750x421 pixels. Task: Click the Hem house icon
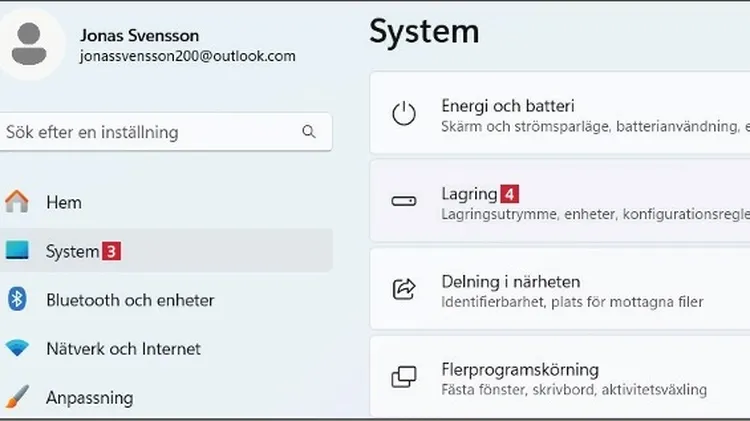[17, 202]
